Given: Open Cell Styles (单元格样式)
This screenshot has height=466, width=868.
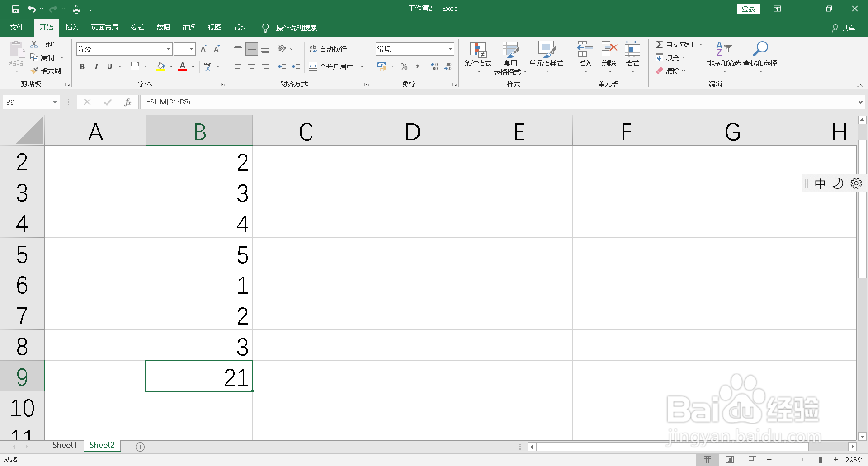Looking at the screenshot, I should coord(547,58).
